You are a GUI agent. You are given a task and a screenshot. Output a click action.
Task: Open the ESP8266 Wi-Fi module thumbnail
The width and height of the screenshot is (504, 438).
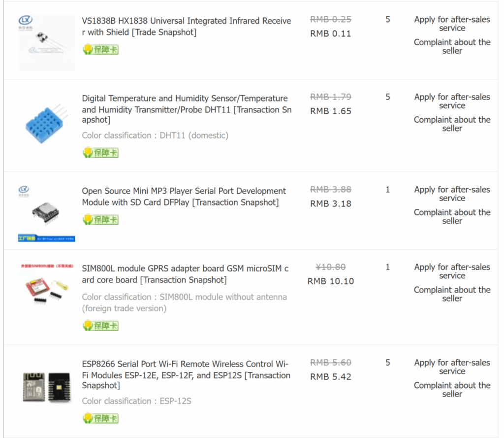pos(46,387)
